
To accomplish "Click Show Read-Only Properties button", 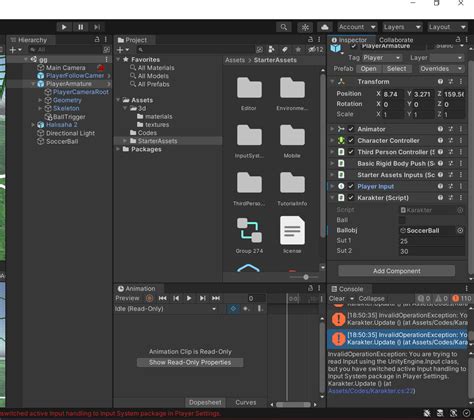I will pyautogui.click(x=190, y=363).
